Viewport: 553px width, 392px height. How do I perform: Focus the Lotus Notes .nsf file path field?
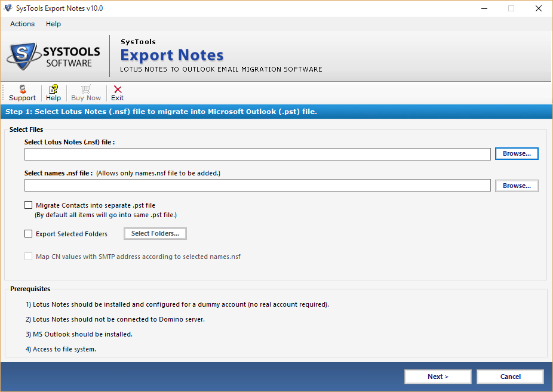click(x=257, y=155)
